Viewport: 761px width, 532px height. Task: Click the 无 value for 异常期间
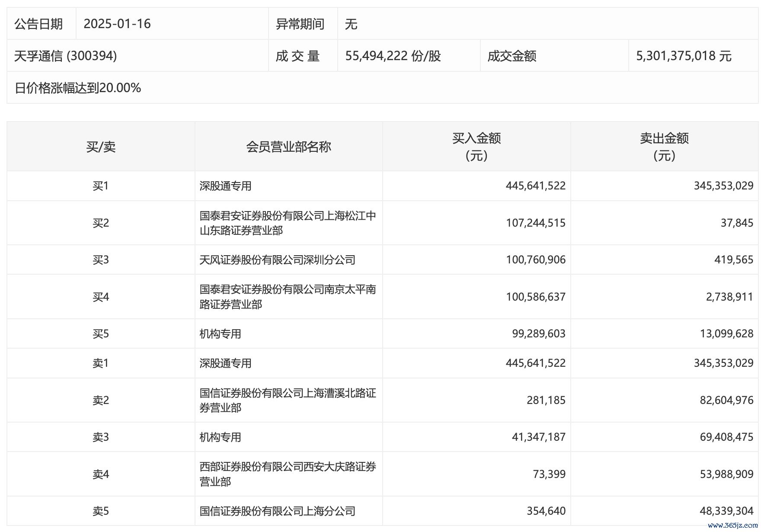[351, 24]
